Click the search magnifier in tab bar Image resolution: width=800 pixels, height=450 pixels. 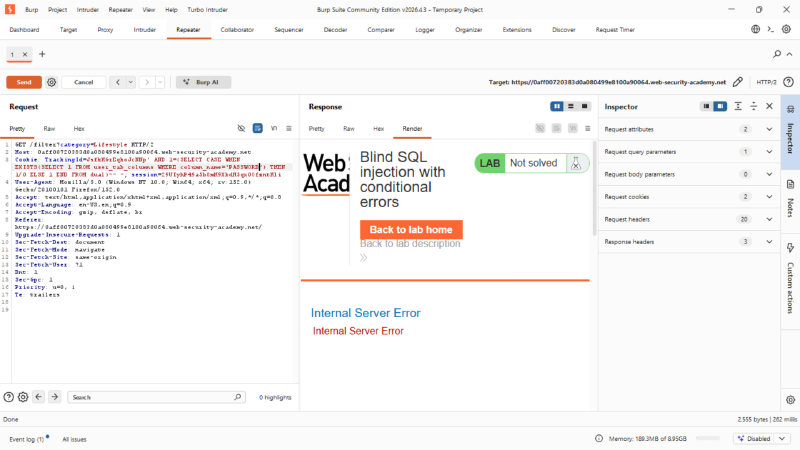(x=777, y=54)
